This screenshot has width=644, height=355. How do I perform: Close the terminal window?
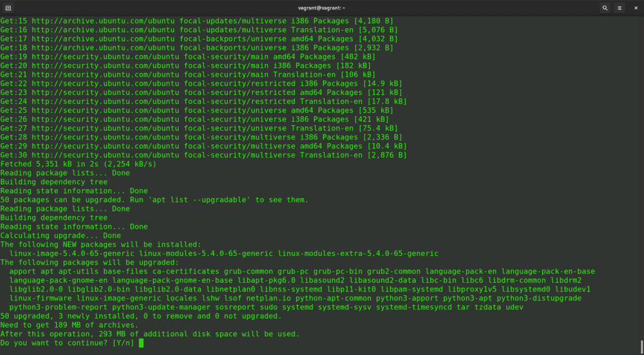point(636,8)
